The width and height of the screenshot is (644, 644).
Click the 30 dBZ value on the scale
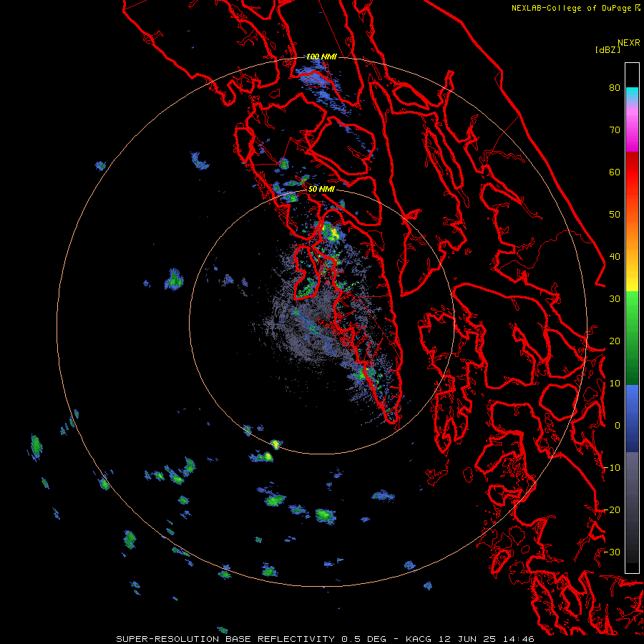coord(615,299)
